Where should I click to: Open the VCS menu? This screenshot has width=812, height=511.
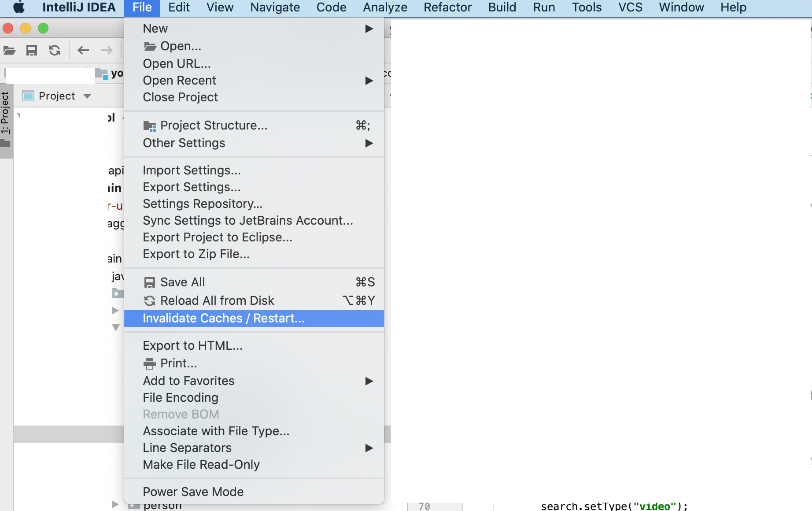[630, 7]
